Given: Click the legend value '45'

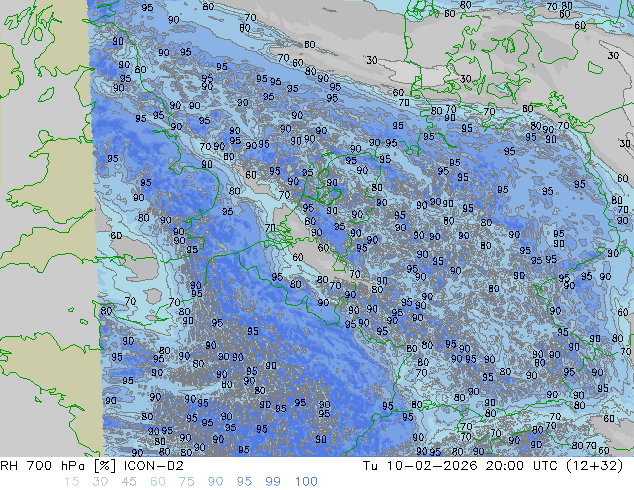Looking at the screenshot, I should [x=129, y=482].
